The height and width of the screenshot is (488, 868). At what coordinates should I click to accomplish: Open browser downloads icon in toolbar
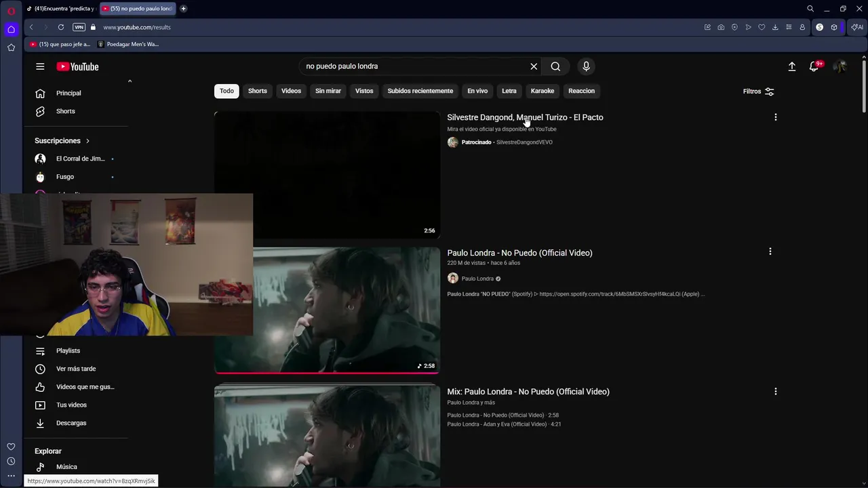pyautogui.click(x=775, y=27)
